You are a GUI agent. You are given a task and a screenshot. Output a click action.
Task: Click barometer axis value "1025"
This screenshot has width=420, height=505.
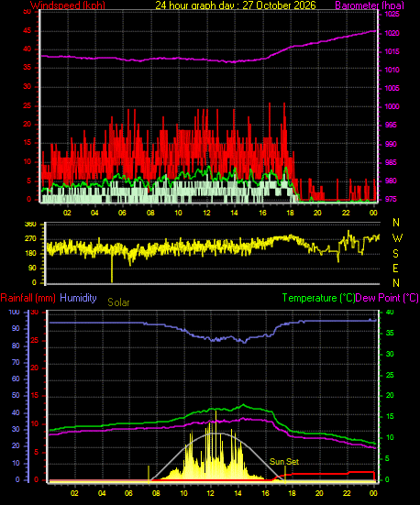pos(392,15)
